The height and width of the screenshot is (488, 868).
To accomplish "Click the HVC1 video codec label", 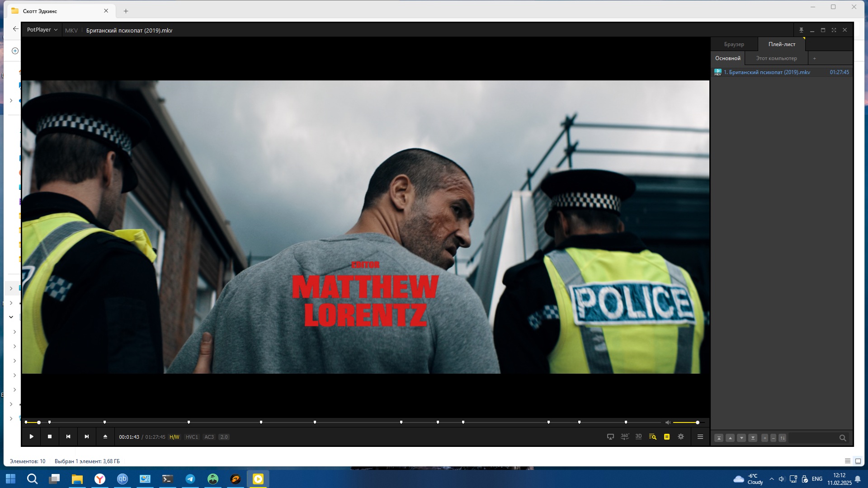I will [192, 437].
